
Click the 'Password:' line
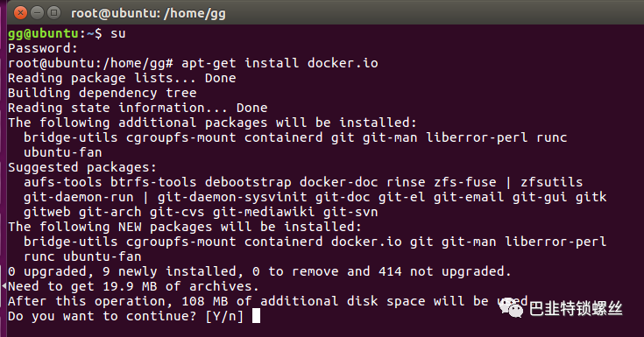click(x=43, y=48)
